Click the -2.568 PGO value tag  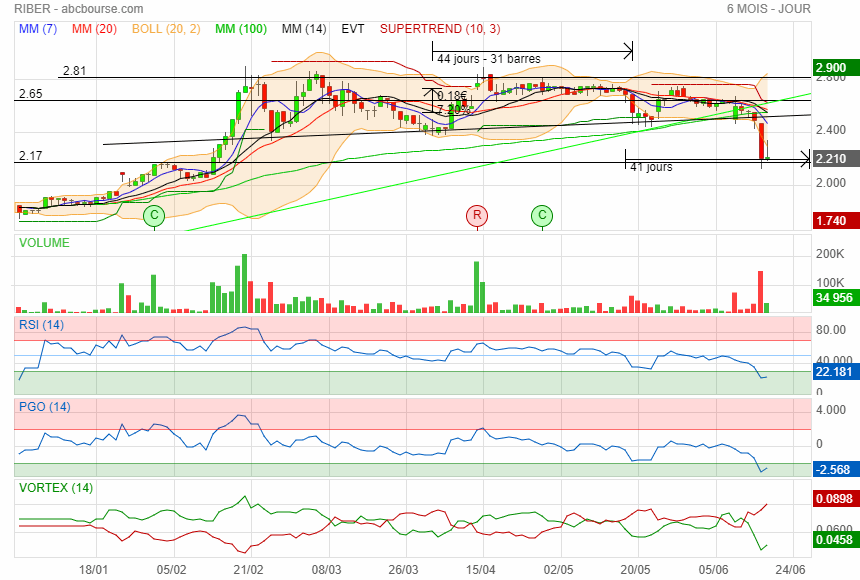(x=835, y=470)
